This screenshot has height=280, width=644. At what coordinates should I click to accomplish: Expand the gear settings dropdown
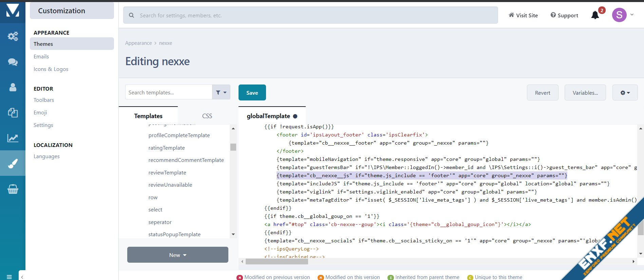pyautogui.click(x=625, y=93)
